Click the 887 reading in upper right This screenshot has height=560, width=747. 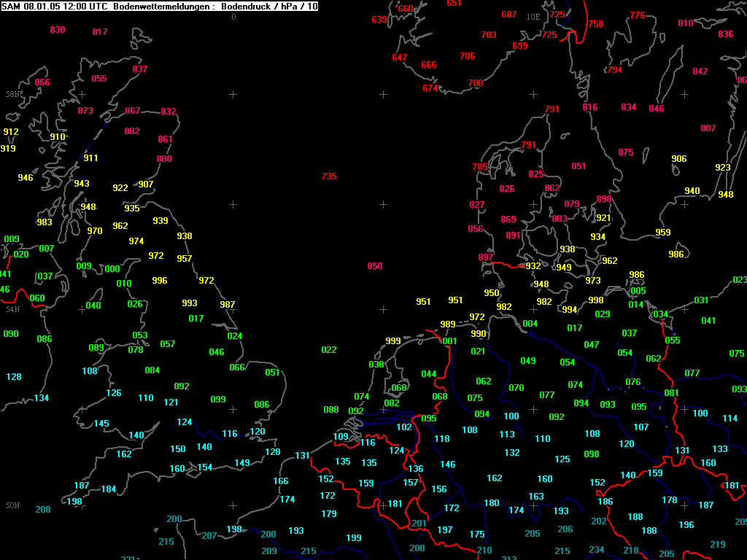pos(708,128)
